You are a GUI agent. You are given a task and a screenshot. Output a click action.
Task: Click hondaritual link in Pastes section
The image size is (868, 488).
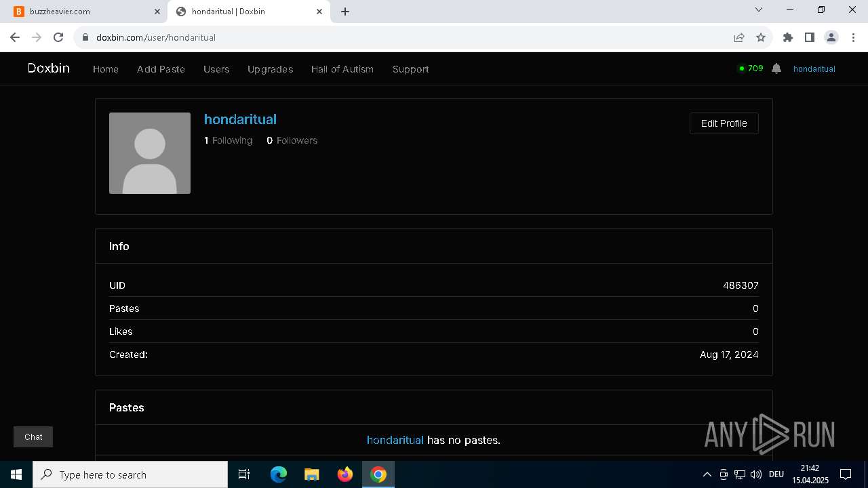tap(395, 440)
